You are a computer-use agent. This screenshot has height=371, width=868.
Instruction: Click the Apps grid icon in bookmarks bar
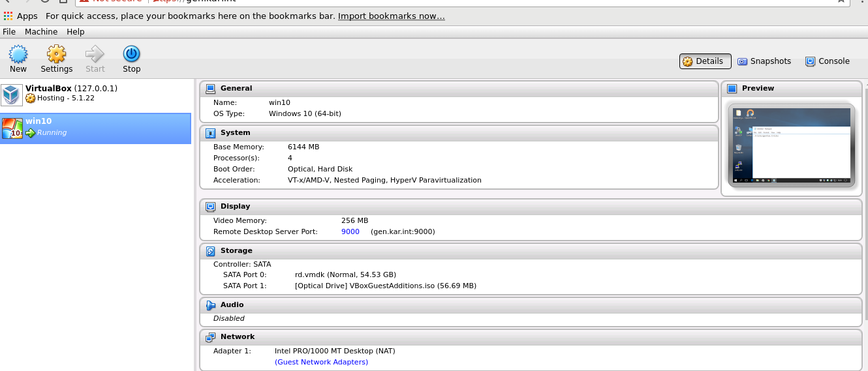[8, 16]
